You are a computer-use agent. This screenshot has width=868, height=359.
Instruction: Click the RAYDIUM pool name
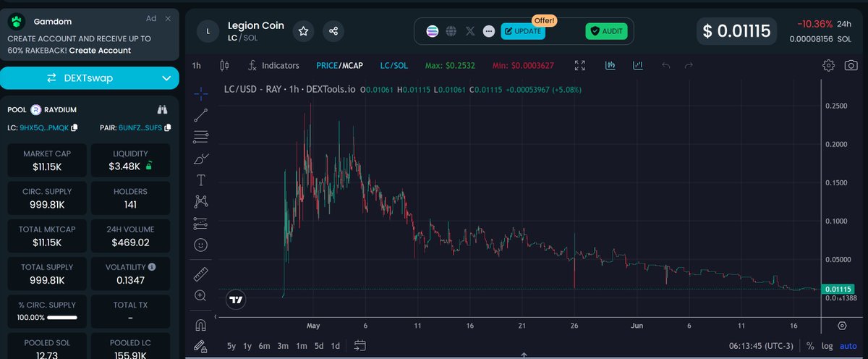pos(60,110)
